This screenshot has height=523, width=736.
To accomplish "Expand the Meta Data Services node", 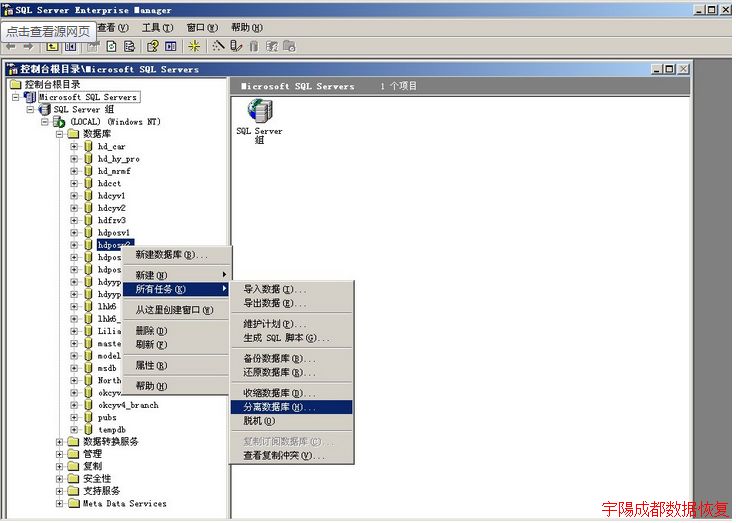I will click(x=60, y=503).
